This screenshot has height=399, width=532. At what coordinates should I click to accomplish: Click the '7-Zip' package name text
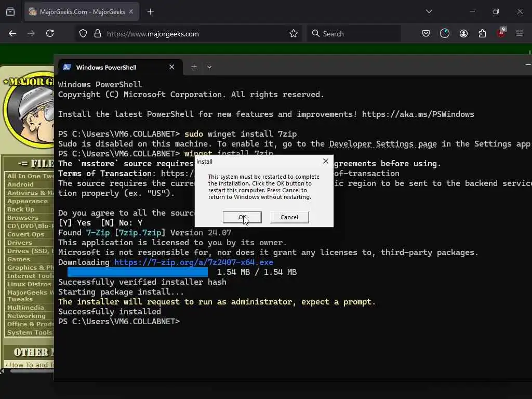tap(98, 233)
